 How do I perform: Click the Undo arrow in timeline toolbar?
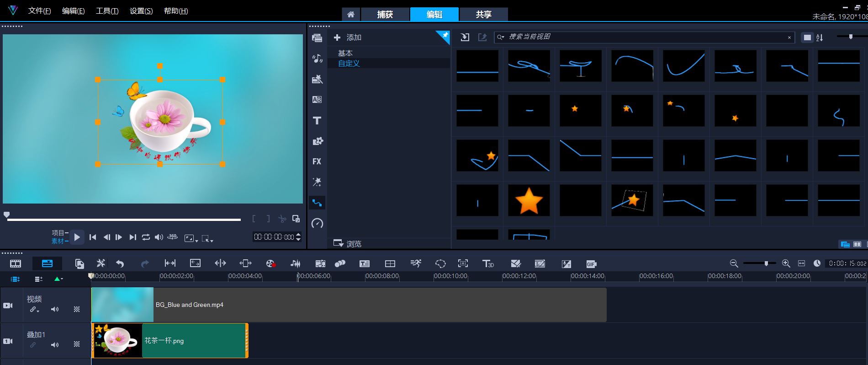click(x=120, y=263)
